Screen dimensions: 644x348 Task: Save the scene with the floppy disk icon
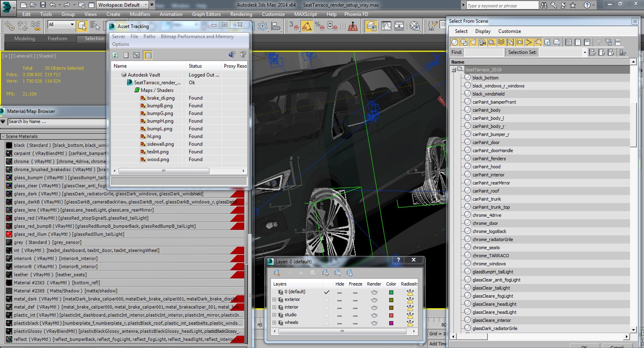pyautogui.click(x=43, y=5)
